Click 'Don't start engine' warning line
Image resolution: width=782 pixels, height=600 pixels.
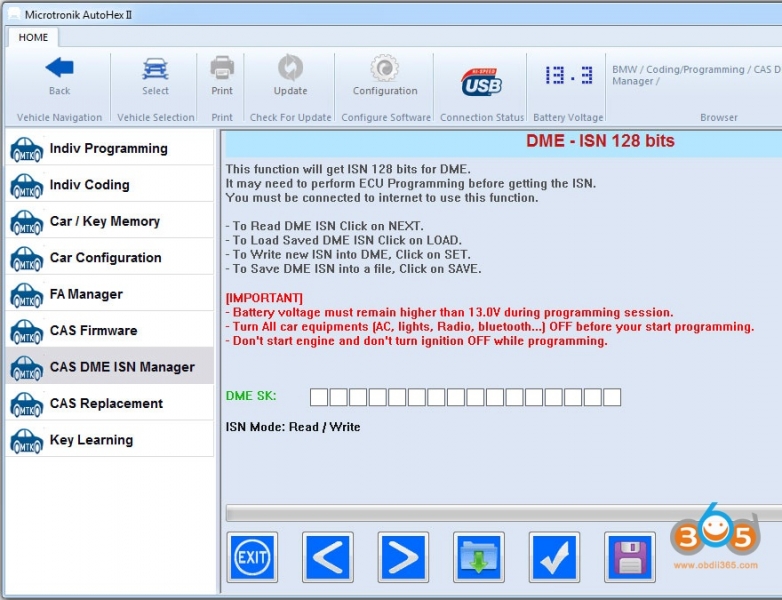pos(416,341)
